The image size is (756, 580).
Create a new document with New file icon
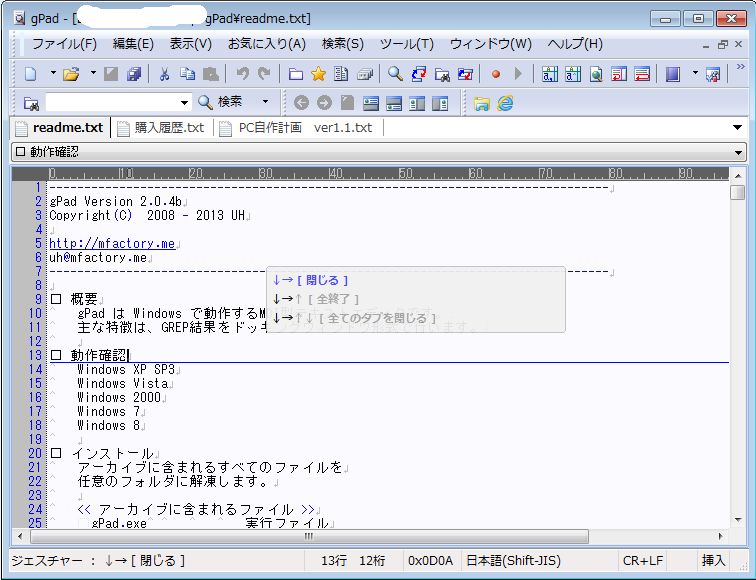click(31, 74)
